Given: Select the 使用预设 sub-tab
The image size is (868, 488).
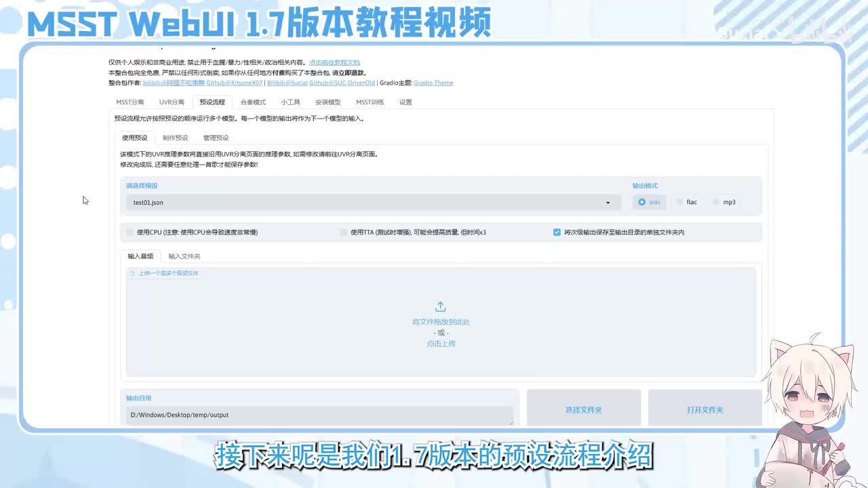Looking at the screenshot, I should (134, 138).
